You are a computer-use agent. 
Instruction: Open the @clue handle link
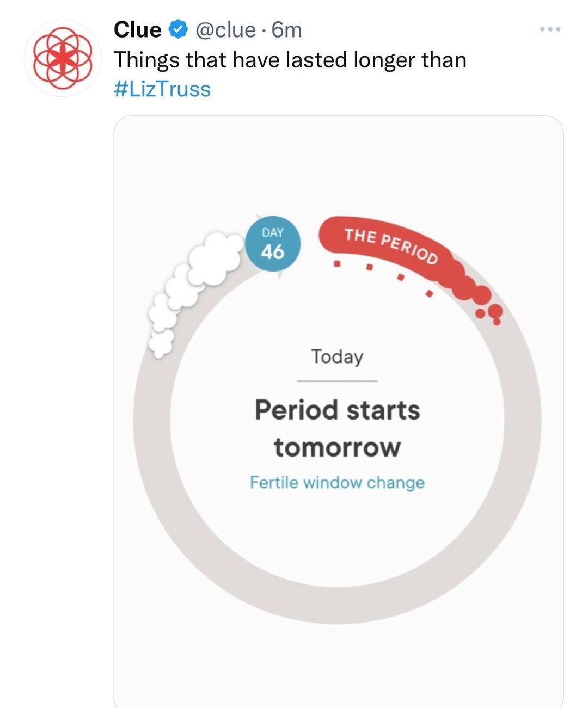coord(225,29)
